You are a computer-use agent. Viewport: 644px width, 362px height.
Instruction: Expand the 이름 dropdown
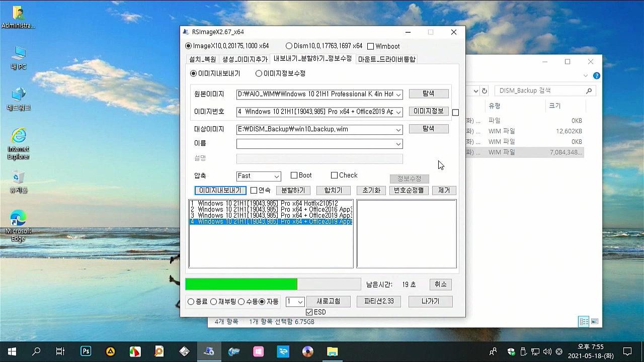pyautogui.click(x=398, y=144)
